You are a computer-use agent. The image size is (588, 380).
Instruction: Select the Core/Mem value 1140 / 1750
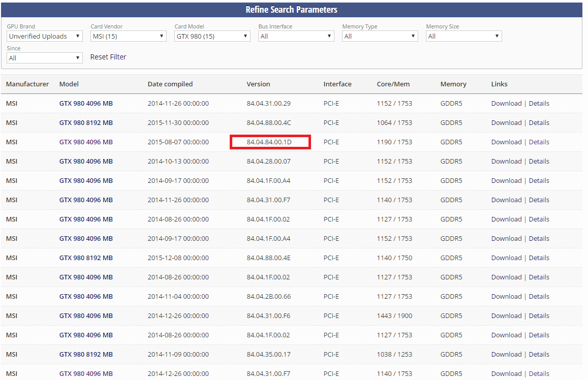coord(394,258)
